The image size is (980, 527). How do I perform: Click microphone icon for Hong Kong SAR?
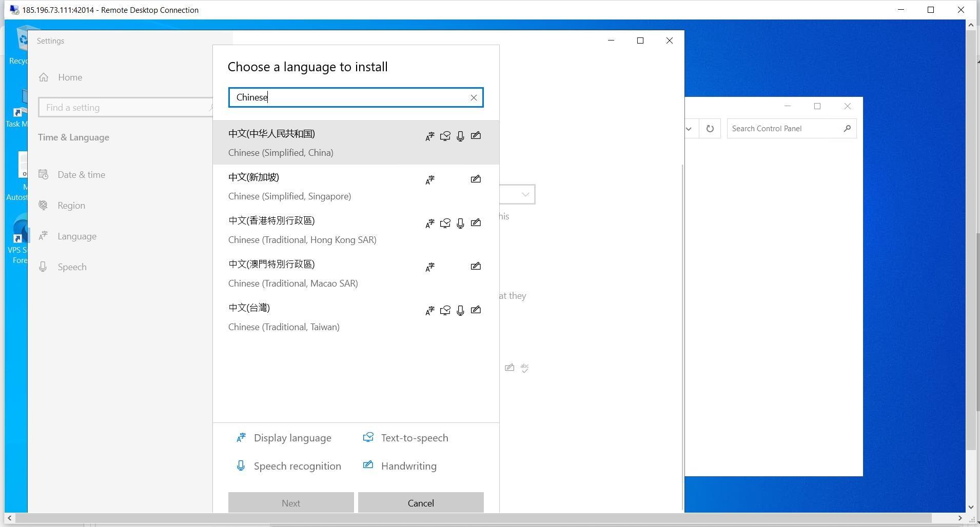[x=460, y=223]
